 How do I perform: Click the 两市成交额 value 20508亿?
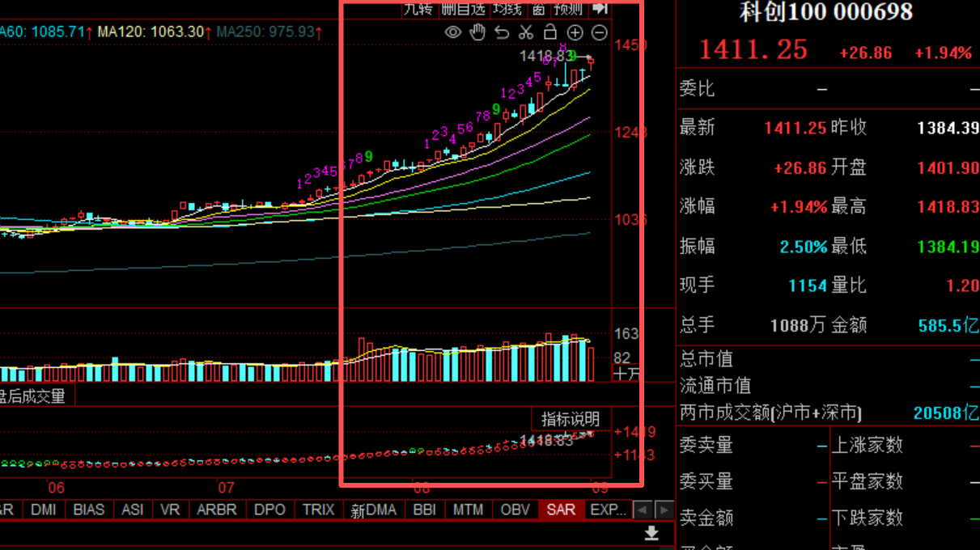pyautogui.click(x=946, y=412)
